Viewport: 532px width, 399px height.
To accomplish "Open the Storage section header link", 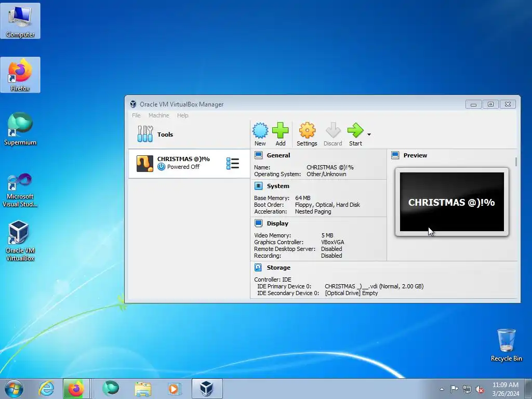I will pyautogui.click(x=278, y=268).
